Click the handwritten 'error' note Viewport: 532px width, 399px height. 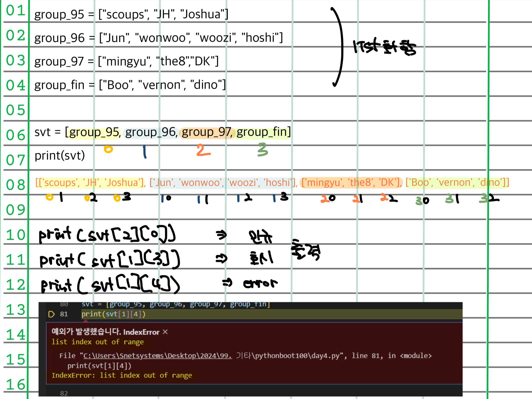coord(260,283)
